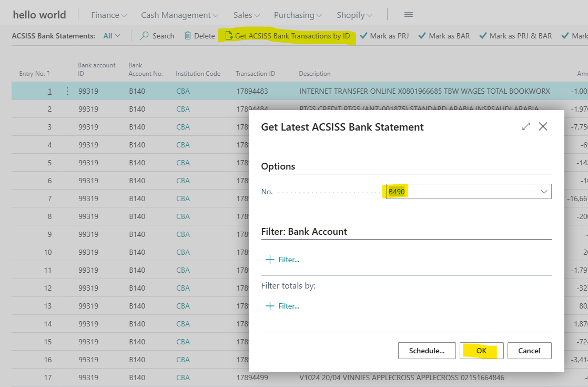Screen dimensions: 588x387
Task: Expand the Shopify menu
Action: click(354, 15)
